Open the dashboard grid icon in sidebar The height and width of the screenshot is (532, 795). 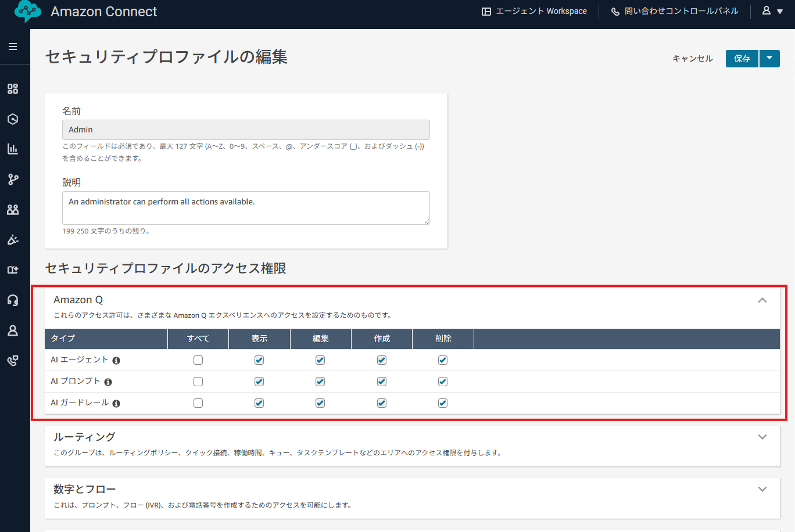click(13, 89)
